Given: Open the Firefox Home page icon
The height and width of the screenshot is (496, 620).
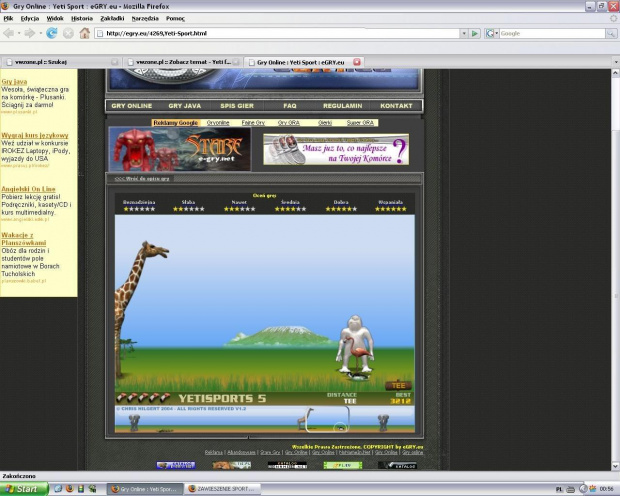Looking at the screenshot, I should (84, 33).
